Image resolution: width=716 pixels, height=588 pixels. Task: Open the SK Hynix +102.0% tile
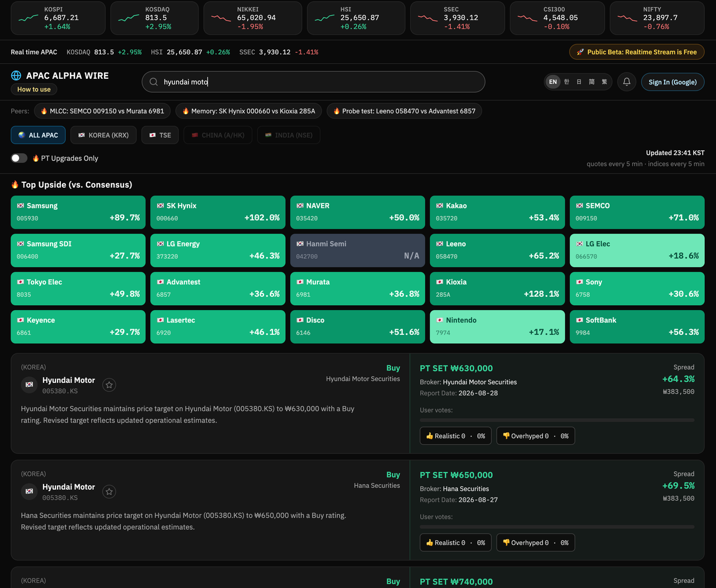pyautogui.click(x=218, y=212)
